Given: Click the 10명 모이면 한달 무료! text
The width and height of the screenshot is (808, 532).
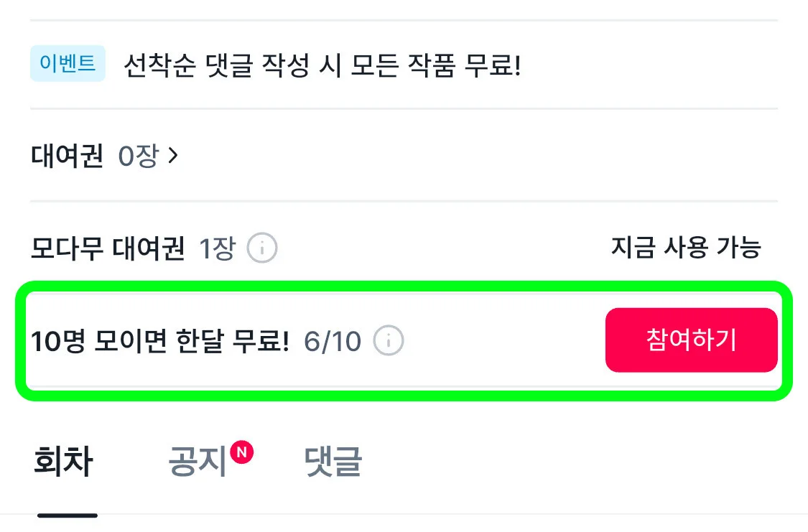Looking at the screenshot, I should point(159,341).
